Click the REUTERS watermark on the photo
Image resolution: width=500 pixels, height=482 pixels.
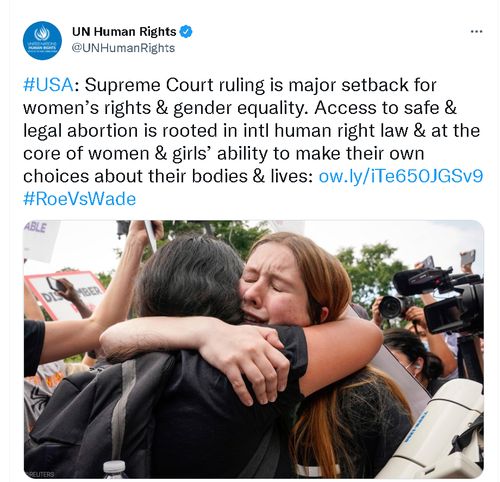tap(39, 474)
